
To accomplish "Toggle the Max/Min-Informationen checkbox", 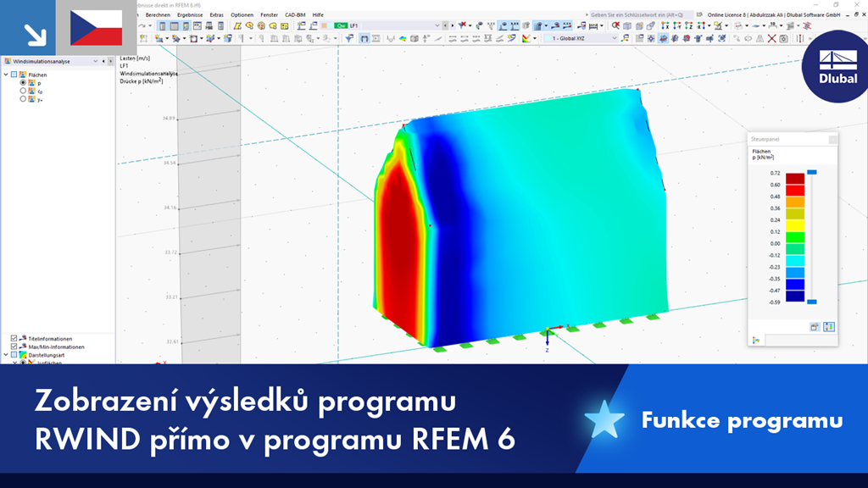I will tap(14, 347).
